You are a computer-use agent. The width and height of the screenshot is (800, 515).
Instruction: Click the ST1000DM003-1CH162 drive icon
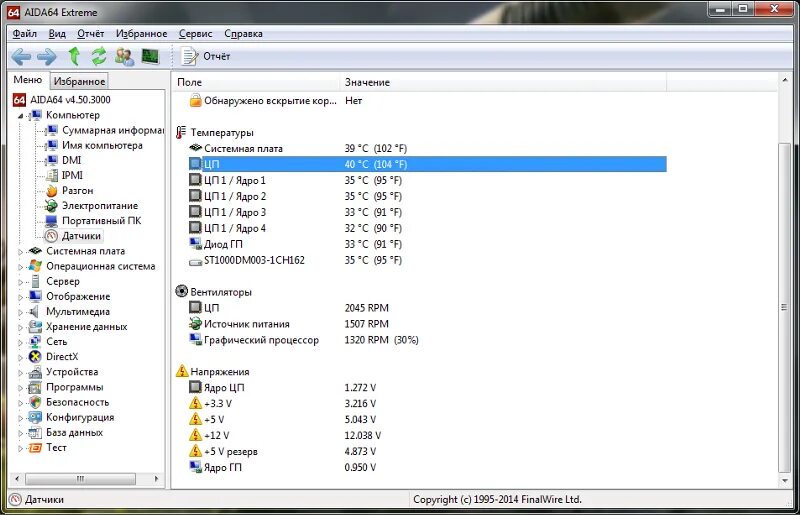click(x=195, y=261)
